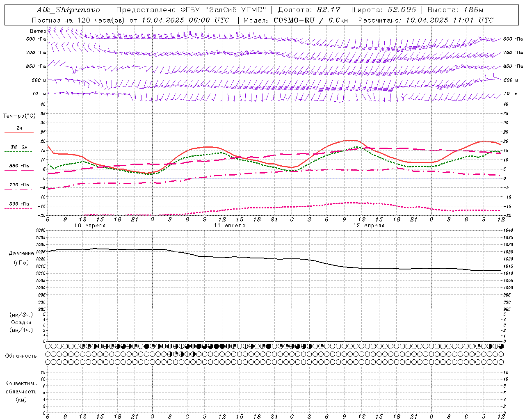Click the dotted line sample under 500 гПа legend
The height and width of the screenshot is (420, 525).
pyautogui.click(x=18, y=208)
